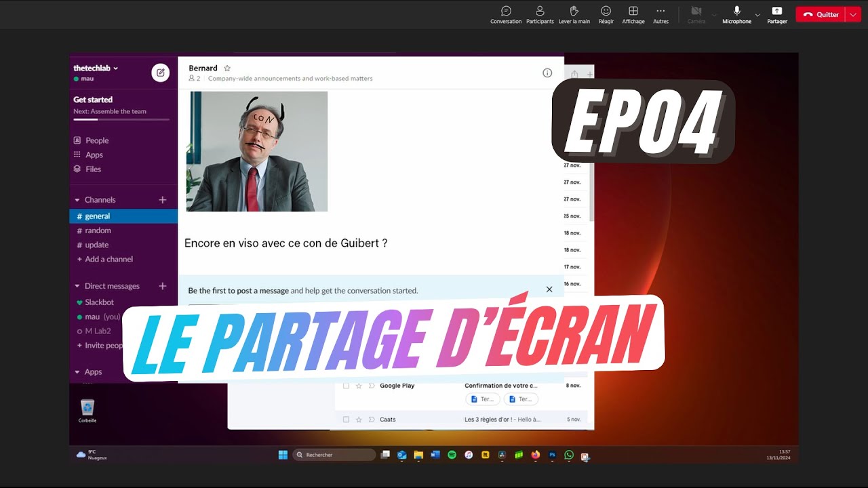The image size is (868, 488).
Task: Open Outlook from the taskbar
Action: 402,455
